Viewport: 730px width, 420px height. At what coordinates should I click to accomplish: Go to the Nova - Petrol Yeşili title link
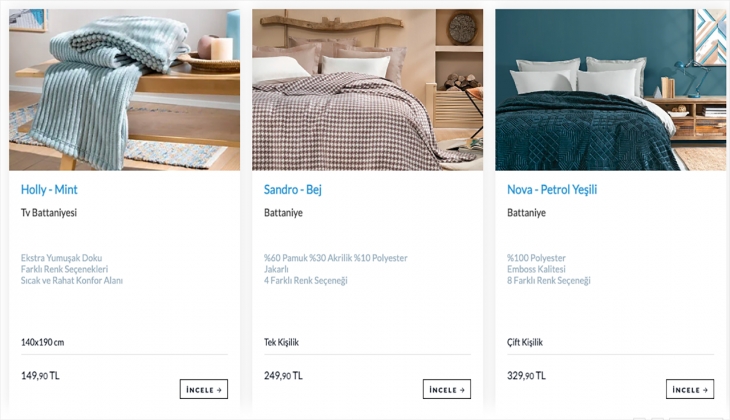coord(552,189)
